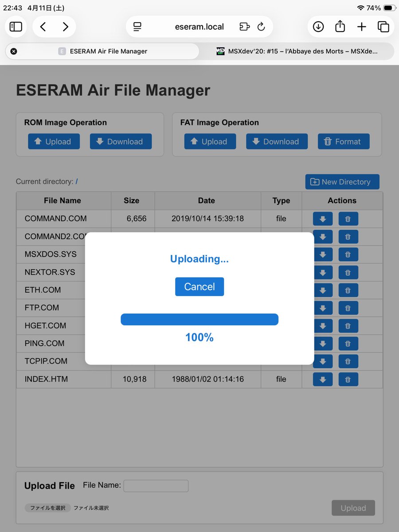Select the NEXTOR.SYS file name
Image resolution: width=399 pixels, height=532 pixels.
(50, 272)
